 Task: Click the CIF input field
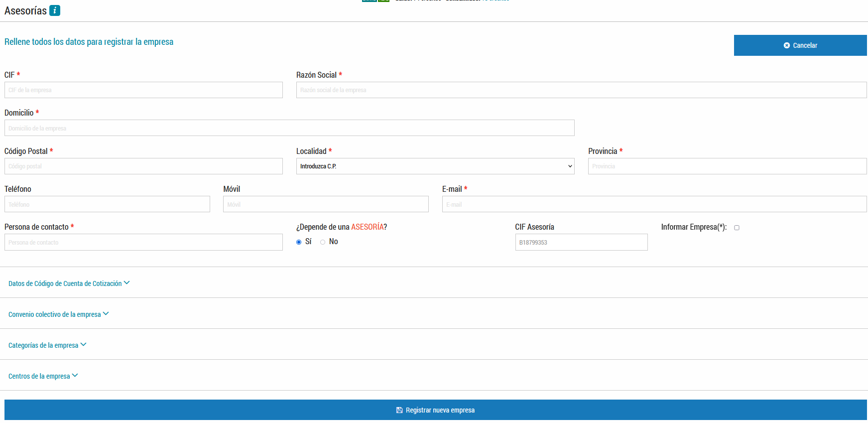point(143,90)
